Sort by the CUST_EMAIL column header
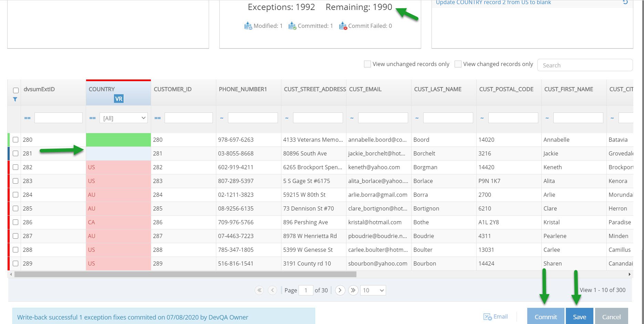 point(365,89)
